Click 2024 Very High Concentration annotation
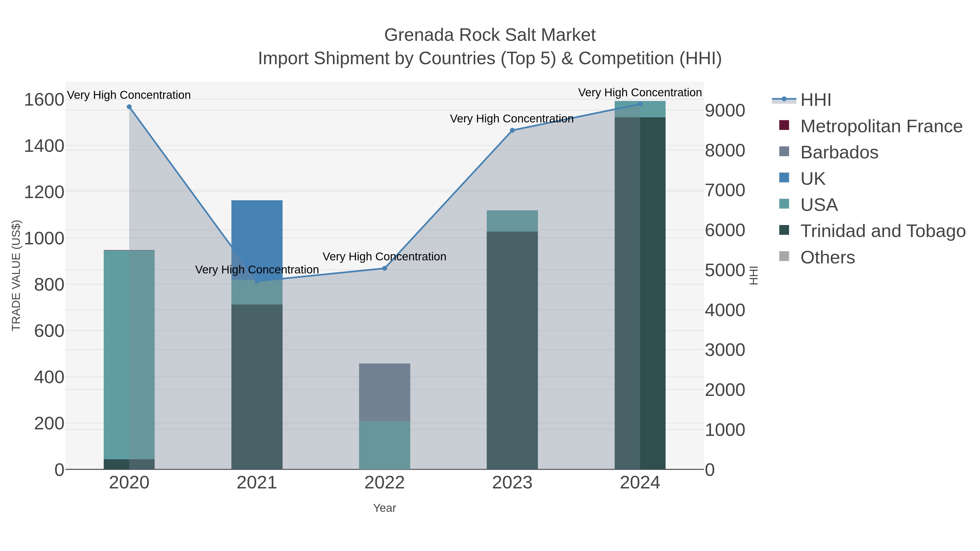This screenshot has width=980, height=551. click(x=640, y=93)
